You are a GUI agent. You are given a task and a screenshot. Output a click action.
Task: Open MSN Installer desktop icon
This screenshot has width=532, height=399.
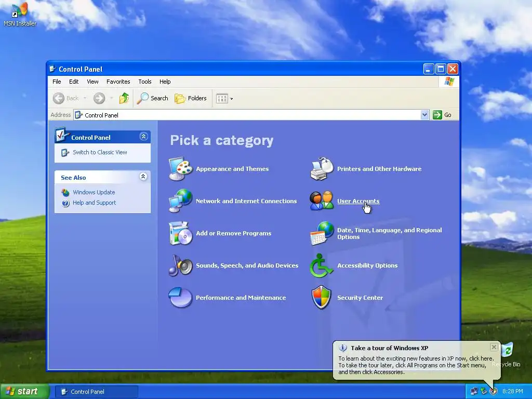pyautogui.click(x=20, y=14)
